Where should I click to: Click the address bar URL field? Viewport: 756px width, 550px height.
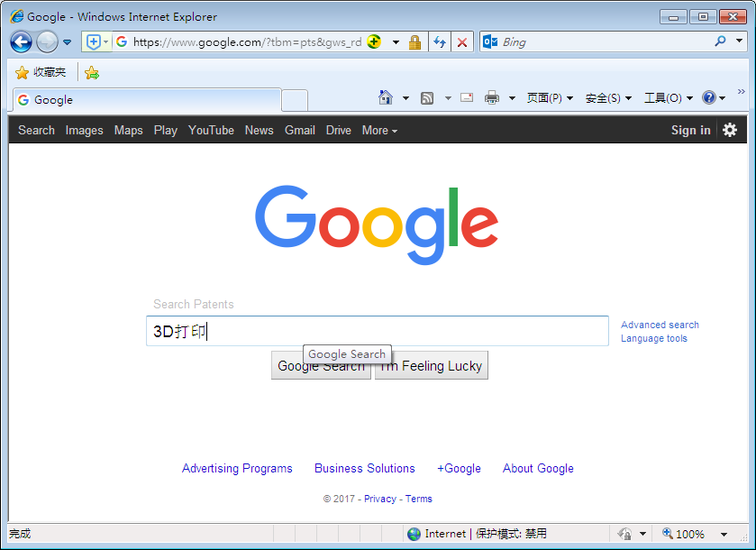coord(247,42)
